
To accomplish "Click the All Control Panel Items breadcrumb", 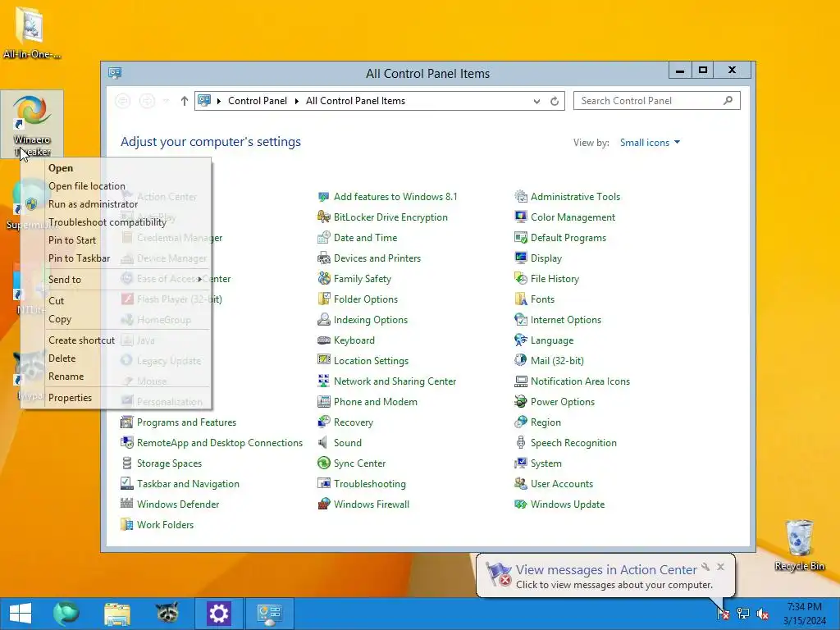I will [355, 101].
